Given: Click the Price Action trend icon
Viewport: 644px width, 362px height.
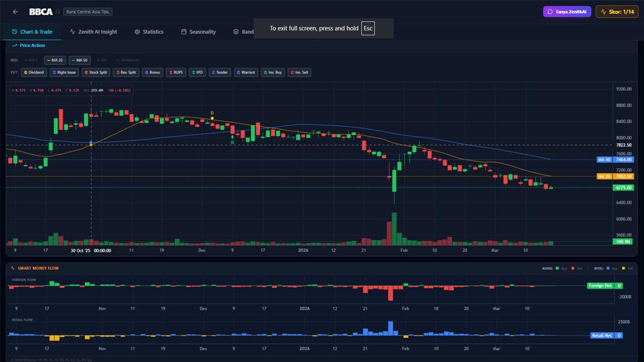Looking at the screenshot, I should 15,46.
